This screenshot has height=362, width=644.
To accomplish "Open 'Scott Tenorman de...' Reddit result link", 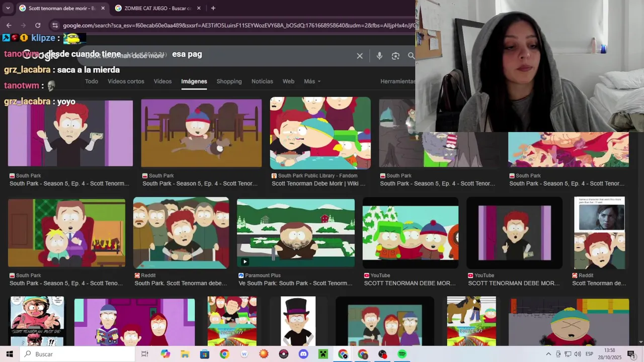I will click(599, 283).
